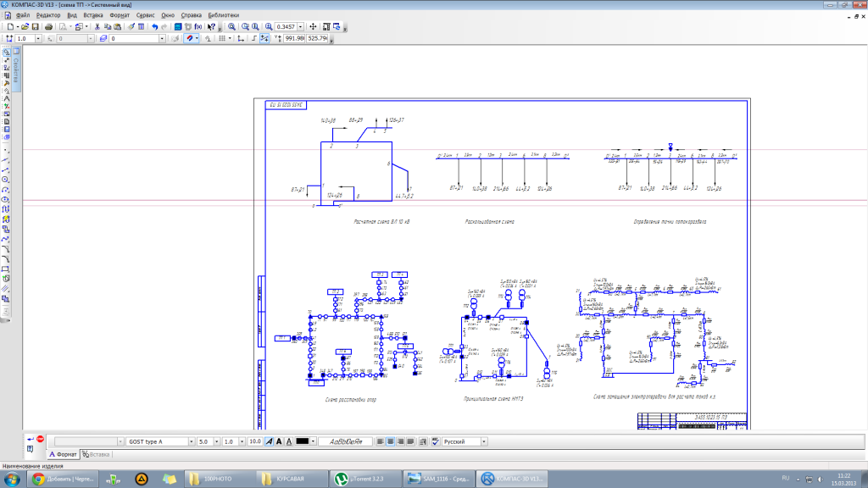Click the red STOP command icon
This screenshot has height=488, width=868.
pos(40,439)
